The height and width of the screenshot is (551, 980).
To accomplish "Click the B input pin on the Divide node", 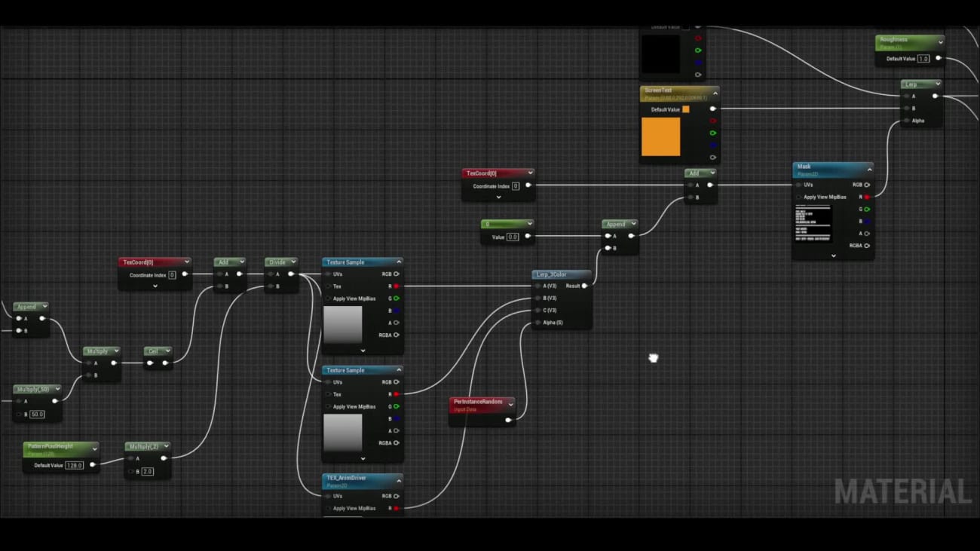I will tap(271, 286).
